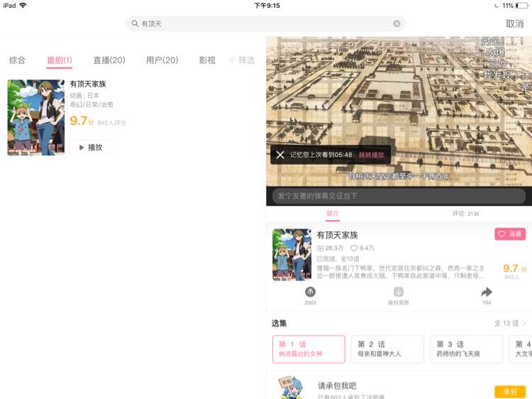The height and width of the screenshot is (399, 532).
Task: Cancel the search with 取消
Action: pyautogui.click(x=514, y=23)
